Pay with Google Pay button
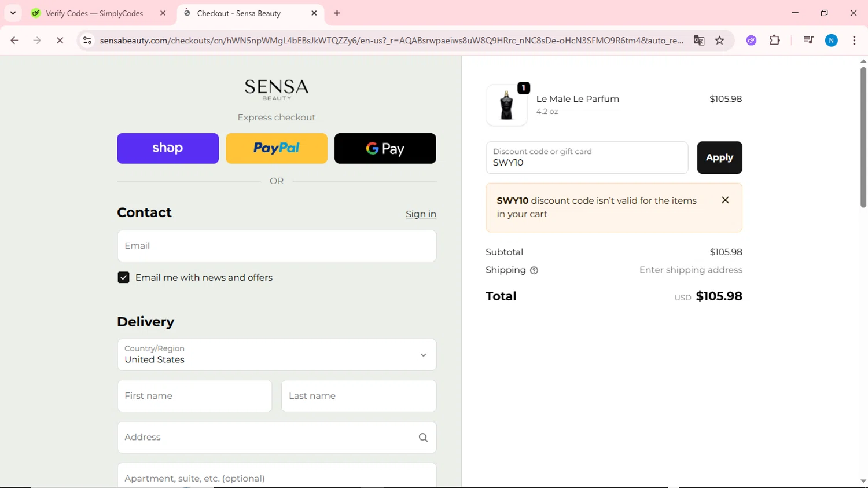 pos(385,148)
